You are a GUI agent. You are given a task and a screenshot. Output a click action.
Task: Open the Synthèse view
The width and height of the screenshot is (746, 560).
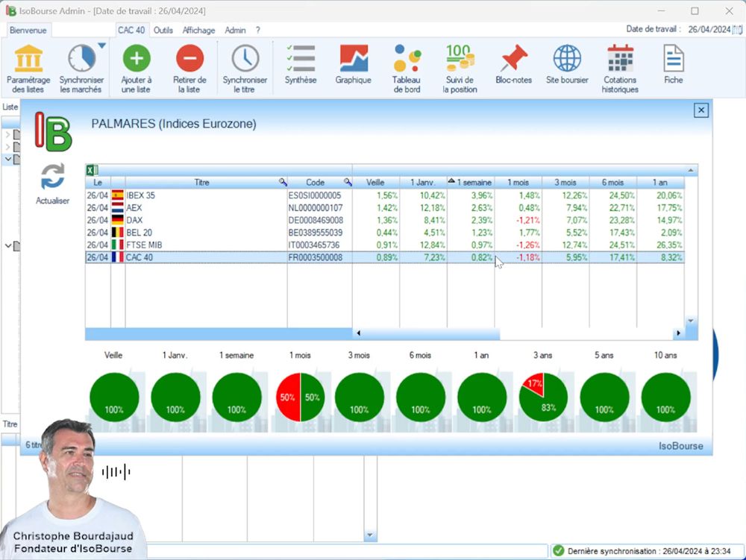click(x=301, y=65)
